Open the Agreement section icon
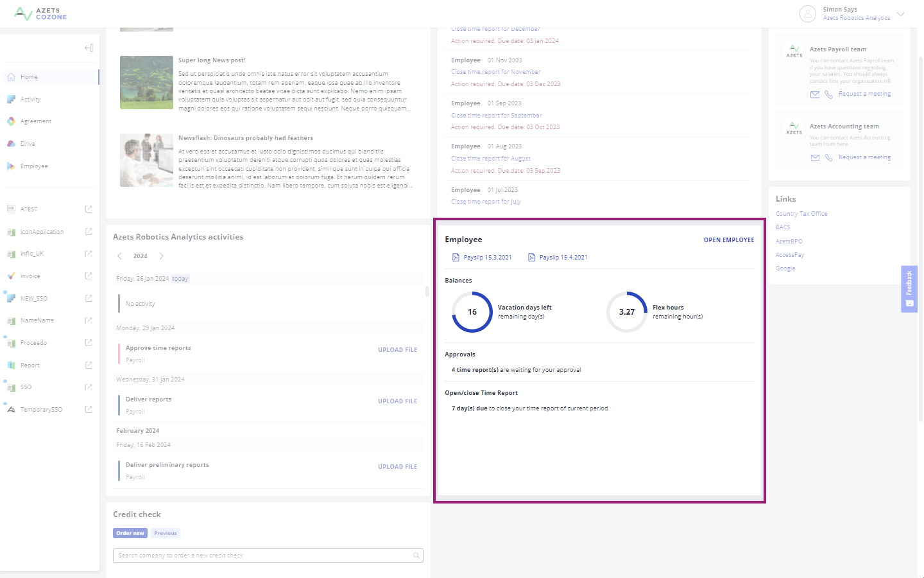924x578 pixels. click(x=12, y=121)
